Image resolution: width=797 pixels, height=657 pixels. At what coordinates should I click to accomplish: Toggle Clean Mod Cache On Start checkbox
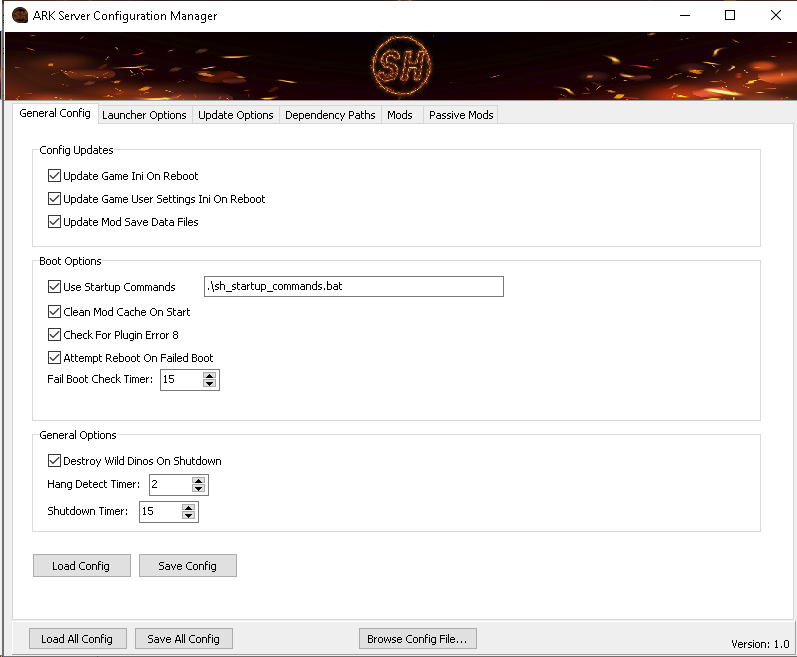point(55,312)
